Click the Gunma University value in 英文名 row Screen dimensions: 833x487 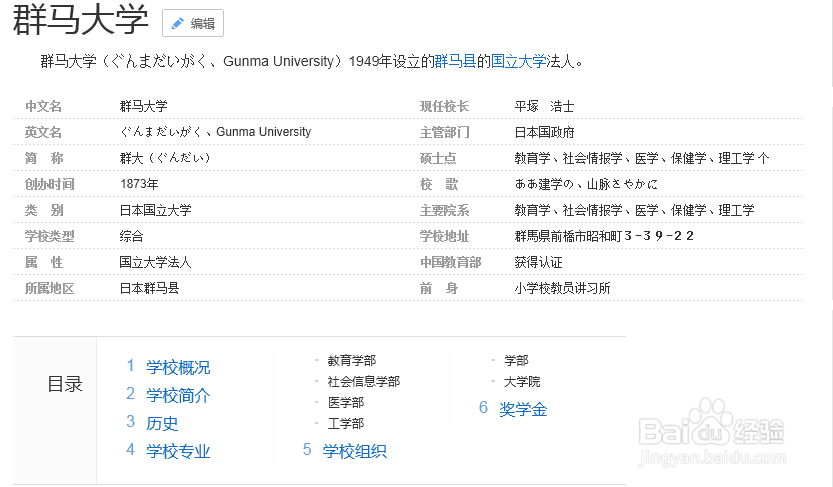tap(264, 132)
